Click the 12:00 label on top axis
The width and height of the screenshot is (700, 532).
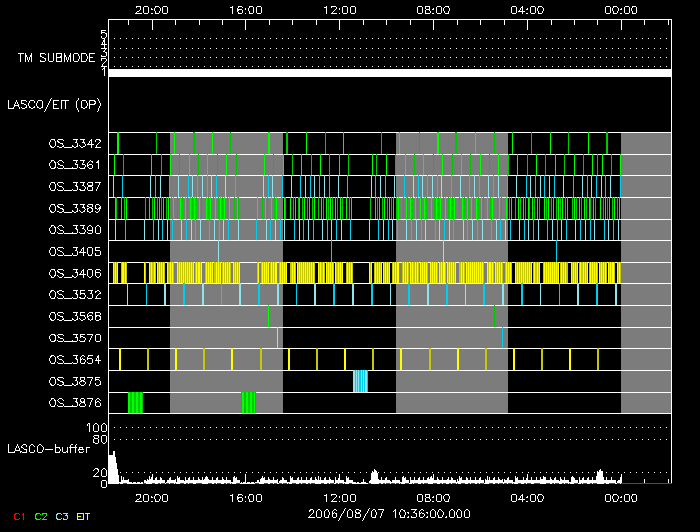pyautogui.click(x=340, y=9)
